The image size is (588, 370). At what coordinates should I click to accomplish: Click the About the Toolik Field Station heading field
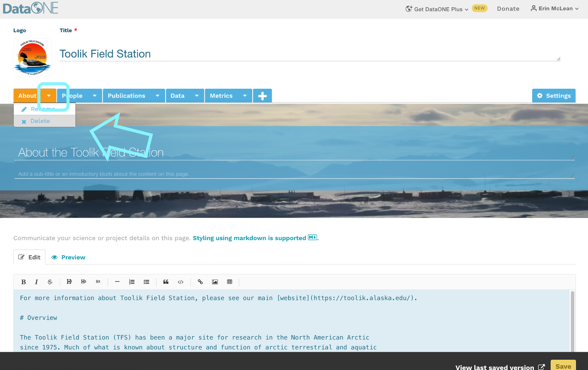294,152
